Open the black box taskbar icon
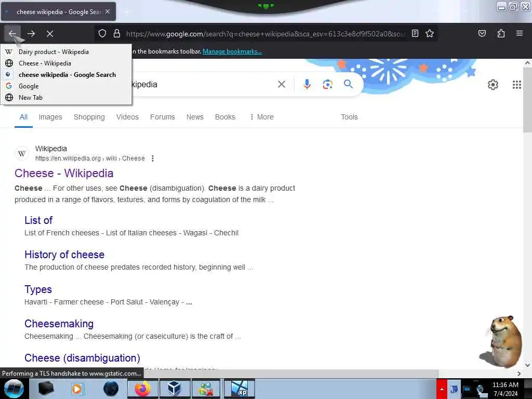 point(46,389)
